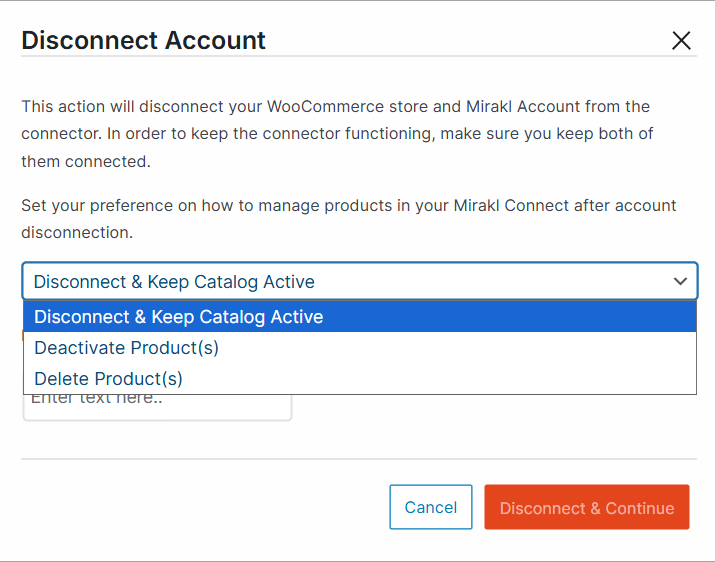
Task: Click the Disconnect Account dialog title
Action: (x=144, y=40)
